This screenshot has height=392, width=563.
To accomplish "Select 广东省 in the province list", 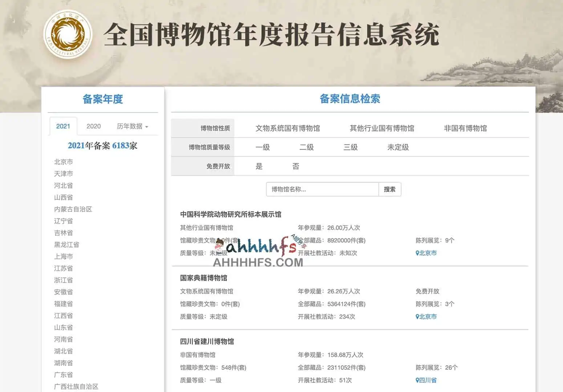I will [63, 375].
